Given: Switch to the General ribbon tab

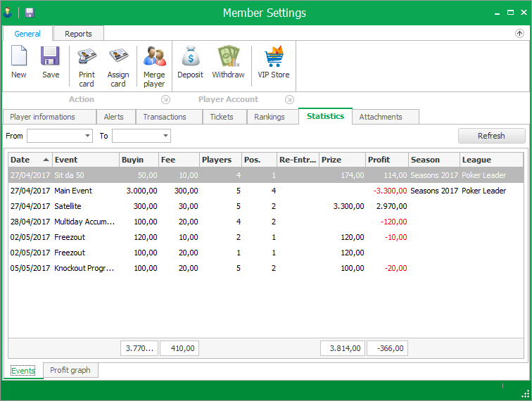Looking at the screenshot, I should click(x=27, y=34).
